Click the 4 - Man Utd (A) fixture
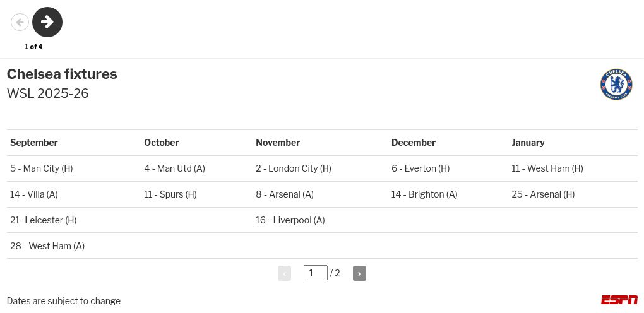This screenshot has height=313, width=644. 174,168
